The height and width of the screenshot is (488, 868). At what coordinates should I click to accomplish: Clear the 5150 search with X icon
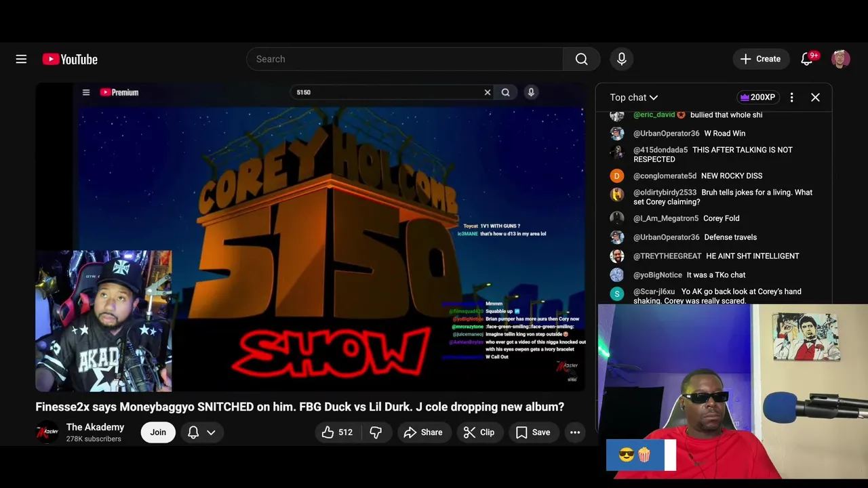click(x=487, y=92)
